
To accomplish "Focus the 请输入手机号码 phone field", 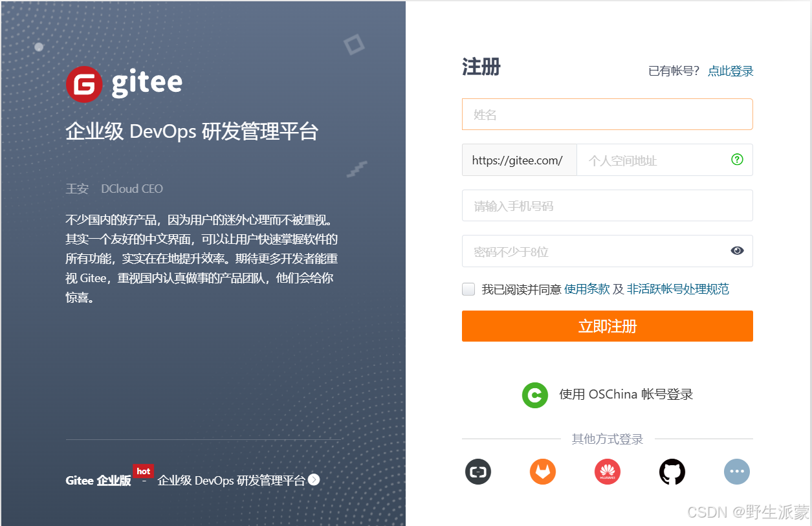I will pos(608,206).
